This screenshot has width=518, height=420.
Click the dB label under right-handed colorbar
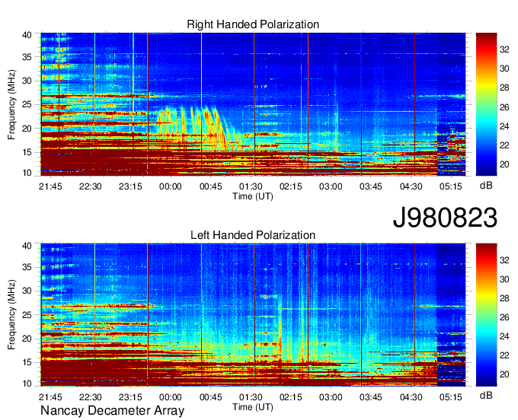click(486, 186)
